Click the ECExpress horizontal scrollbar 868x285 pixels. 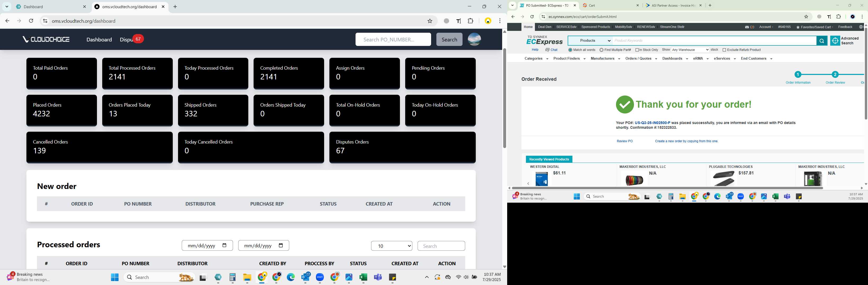point(667,188)
